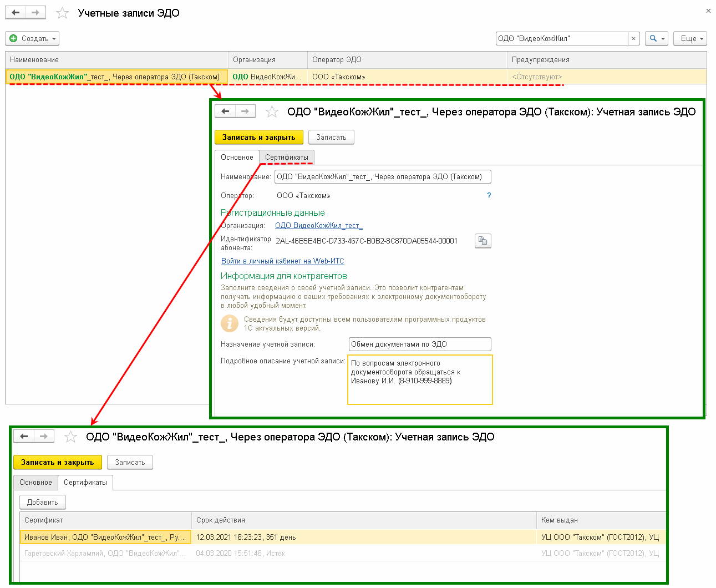Click the 04.03.2020 15:51:46, Истек cell
Screen dimensions: 716x588
(x=364, y=553)
